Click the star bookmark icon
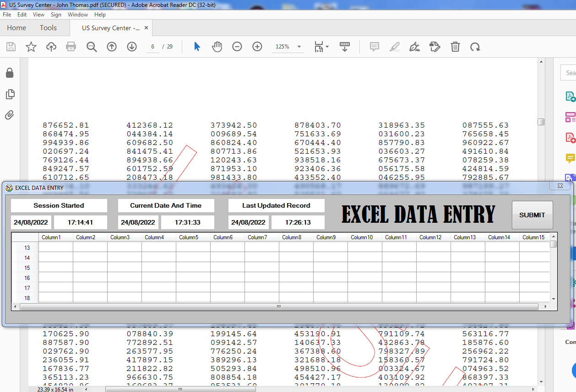The width and height of the screenshot is (576, 392). point(31,47)
